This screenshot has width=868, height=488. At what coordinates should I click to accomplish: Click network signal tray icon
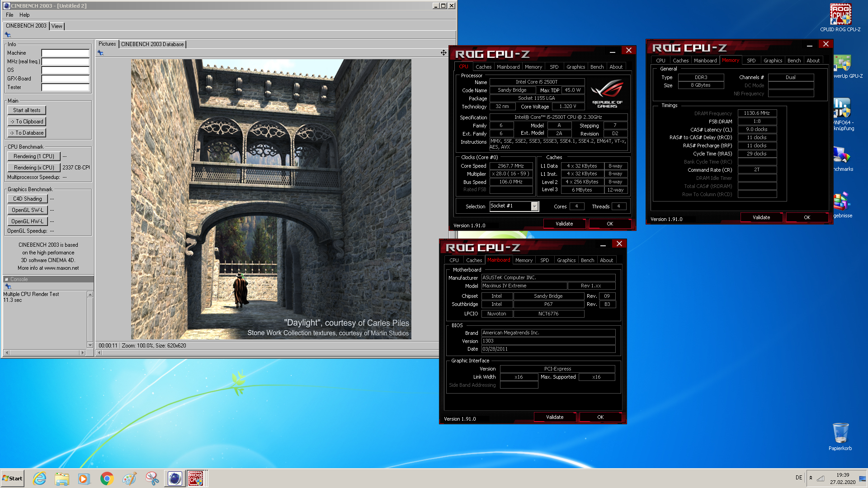coord(820,478)
